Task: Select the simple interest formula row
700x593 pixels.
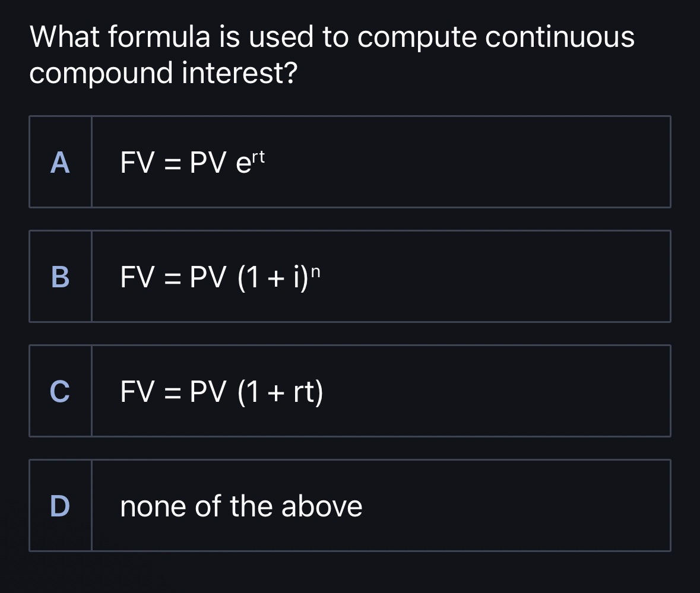Action: [x=350, y=390]
